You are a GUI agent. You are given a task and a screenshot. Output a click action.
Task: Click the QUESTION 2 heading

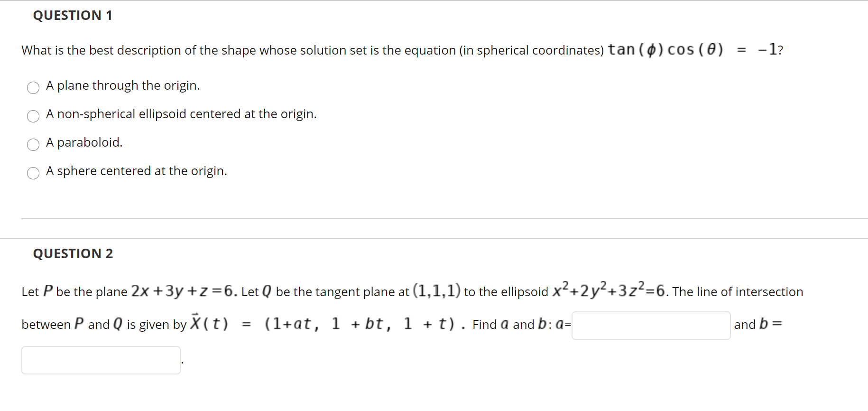pyautogui.click(x=73, y=253)
